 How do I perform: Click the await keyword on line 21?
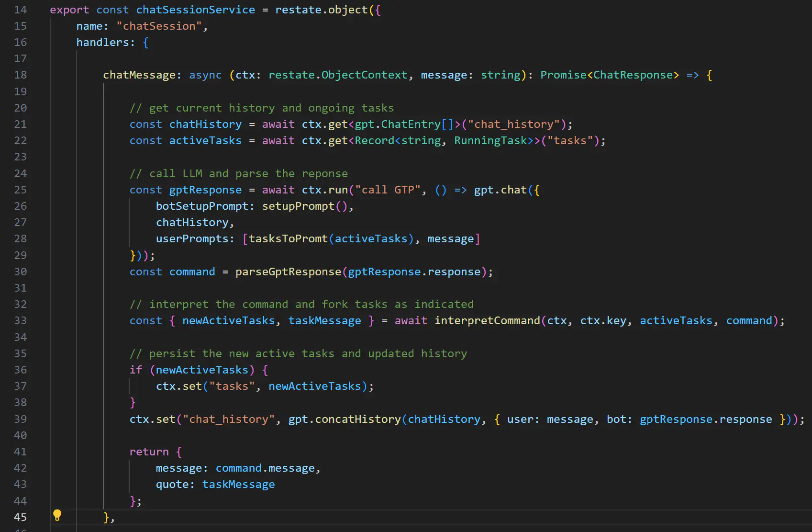[278, 124]
